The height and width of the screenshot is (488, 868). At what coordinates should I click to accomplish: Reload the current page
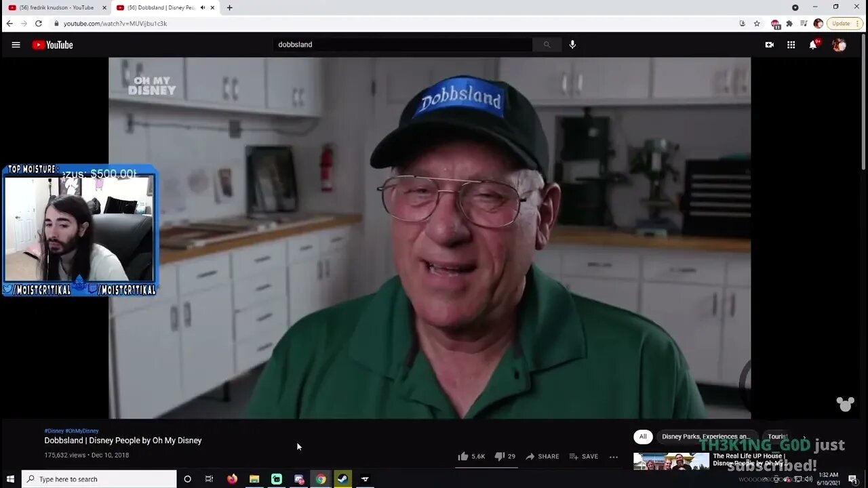39,23
